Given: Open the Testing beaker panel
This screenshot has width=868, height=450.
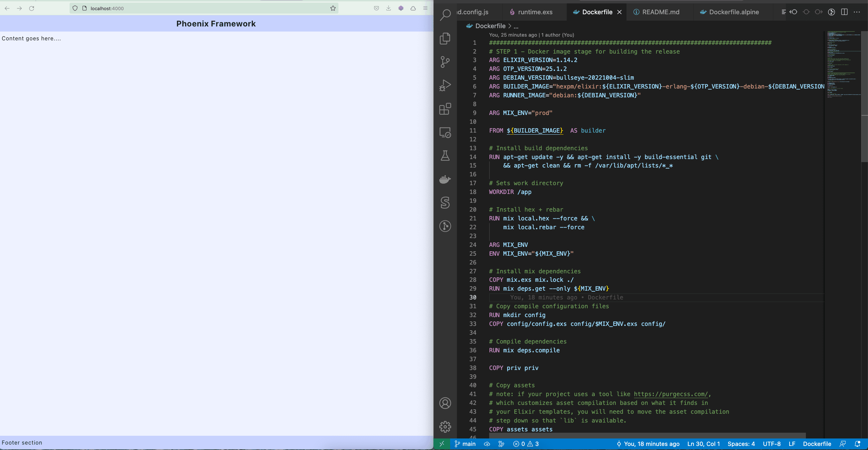Looking at the screenshot, I should point(445,156).
